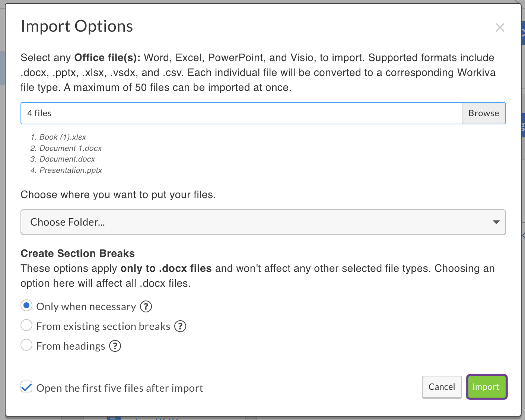Choose From existing section breaks radio option
This screenshot has height=420, width=525.
(x=26, y=325)
